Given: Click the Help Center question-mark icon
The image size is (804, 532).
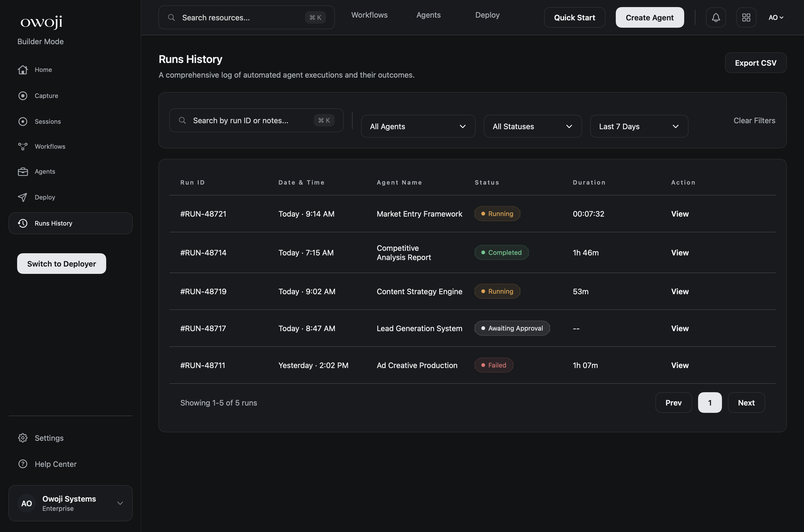Looking at the screenshot, I should pos(22,464).
